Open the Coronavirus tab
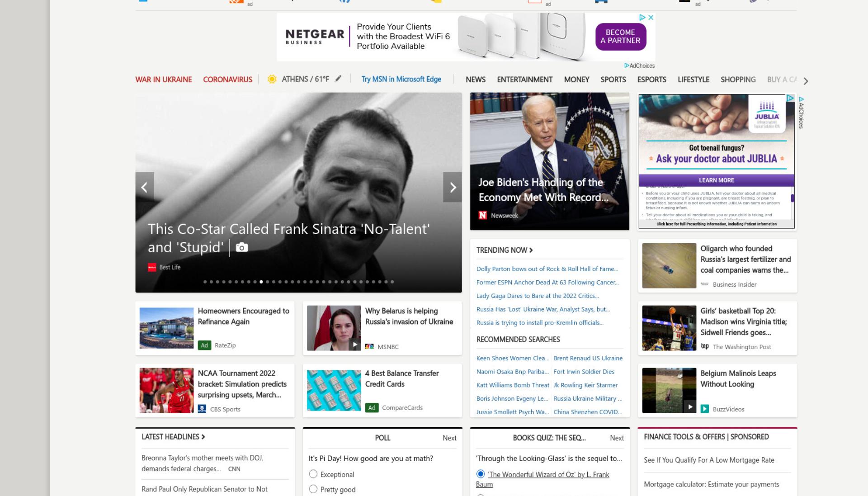Image resolution: width=868 pixels, height=496 pixels. tap(227, 80)
